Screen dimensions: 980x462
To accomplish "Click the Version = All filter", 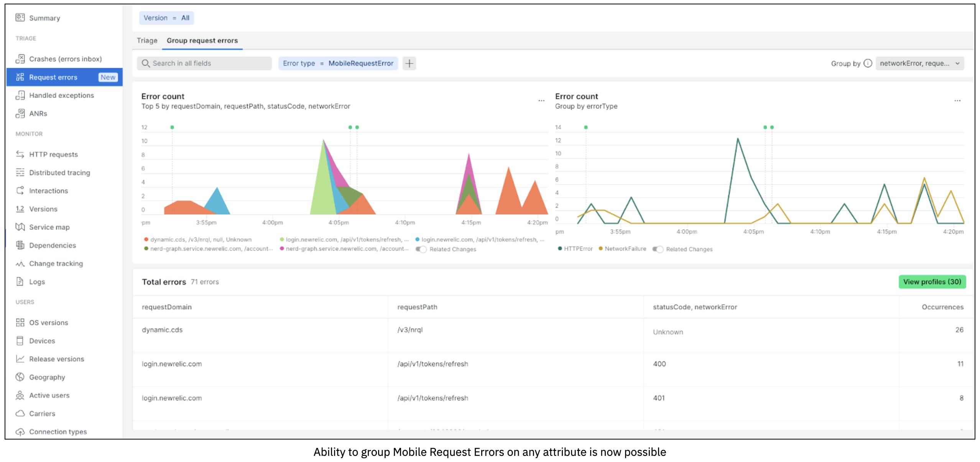I will point(166,18).
